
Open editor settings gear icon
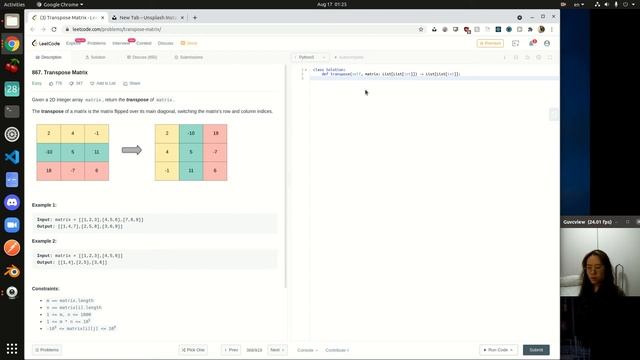(538, 58)
